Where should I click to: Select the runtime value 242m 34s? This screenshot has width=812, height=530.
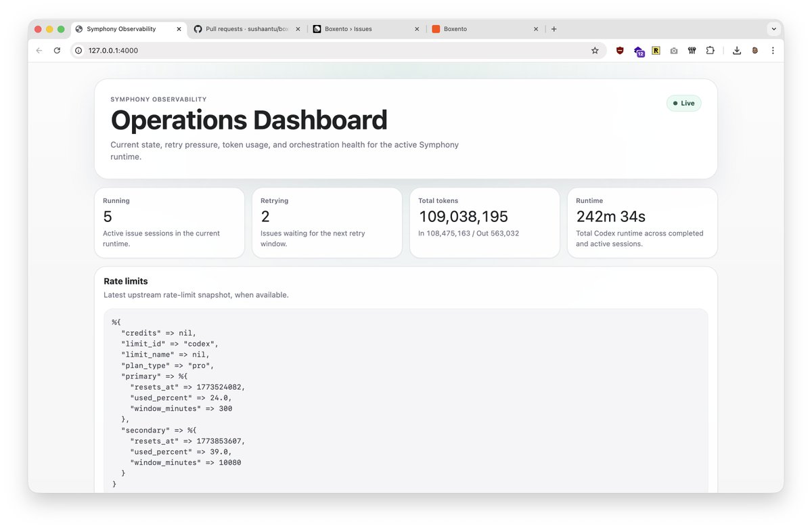tap(611, 217)
